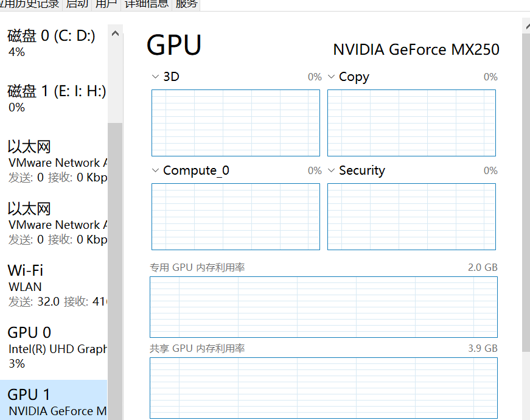Click the 2.0 GB dedicated memory value

pyautogui.click(x=483, y=267)
